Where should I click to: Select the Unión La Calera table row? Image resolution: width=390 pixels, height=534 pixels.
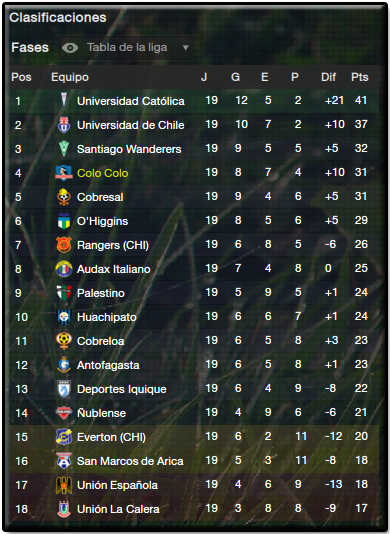(x=194, y=509)
